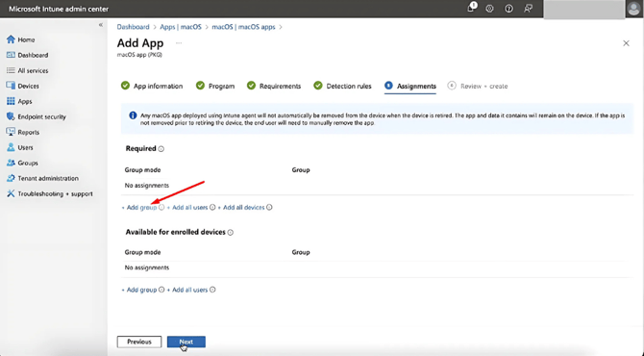This screenshot has width=644, height=356.
Task: Click the Required section heading
Action: tap(141, 148)
